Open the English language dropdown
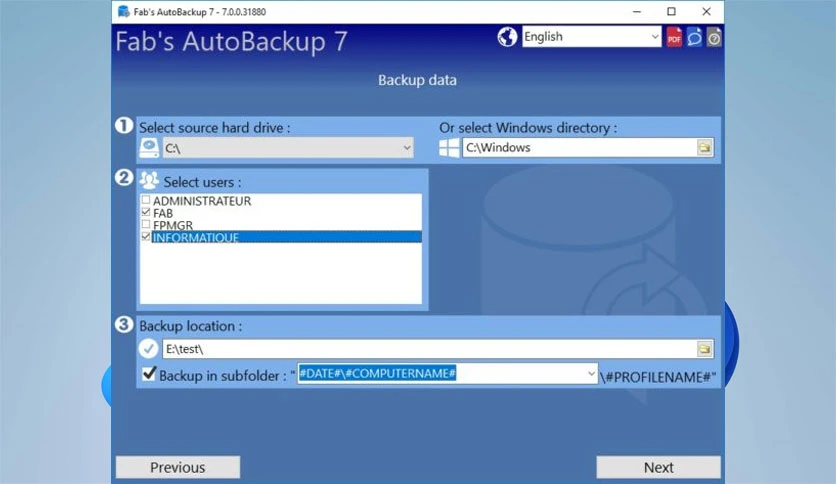836x484 pixels. tap(591, 37)
